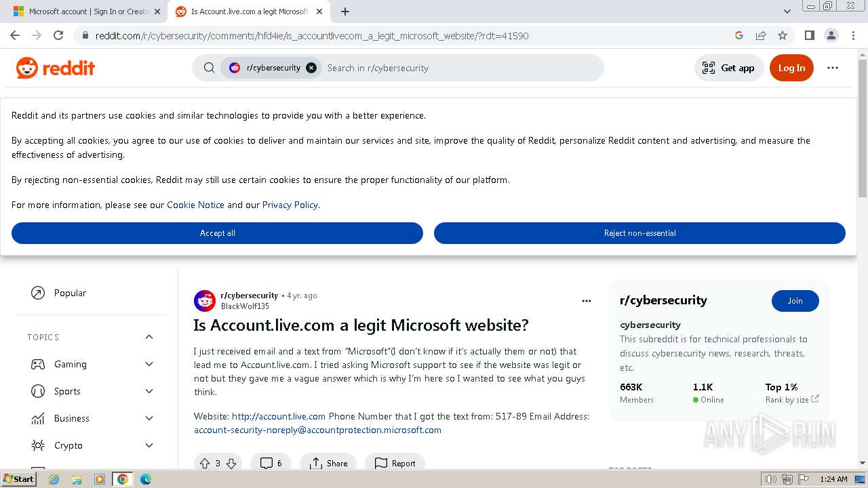Screen dimensions: 868x488
Task: Open the http://account.live.com link
Action: (279, 416)
